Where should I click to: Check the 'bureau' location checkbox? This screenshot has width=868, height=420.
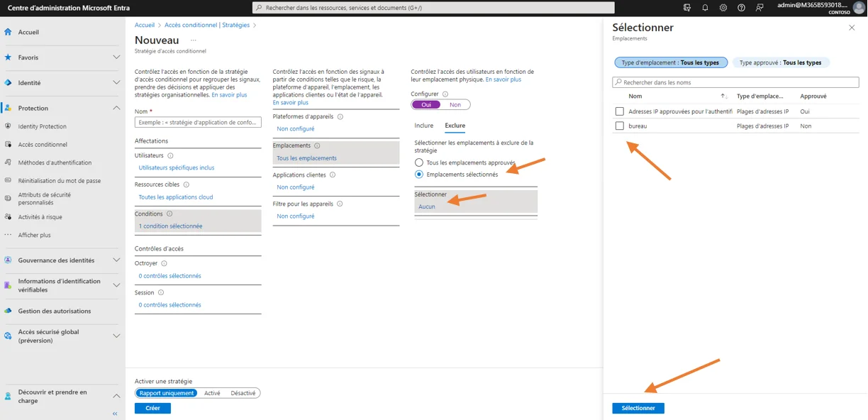pos(620,126)
